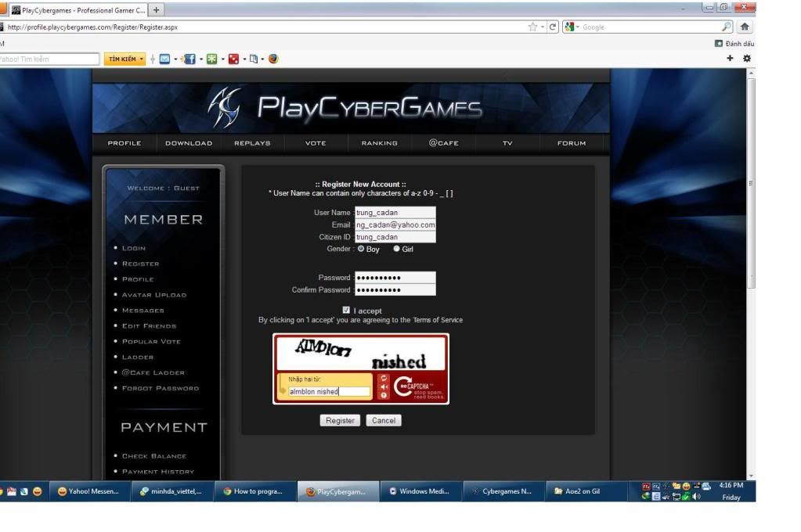Expand the green asterisk icon dropdown
This screenshot has width=801, height=532.
[x=222, y=59]
